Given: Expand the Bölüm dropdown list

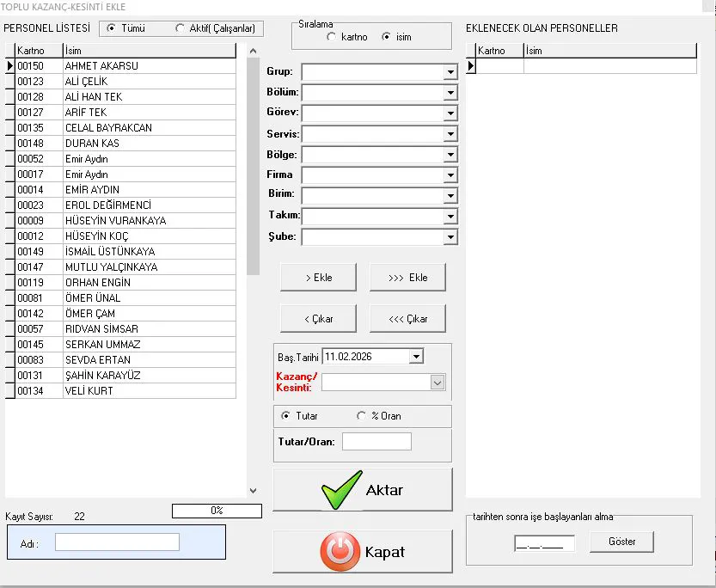Looking at the screenshot, I should [450, 93].
